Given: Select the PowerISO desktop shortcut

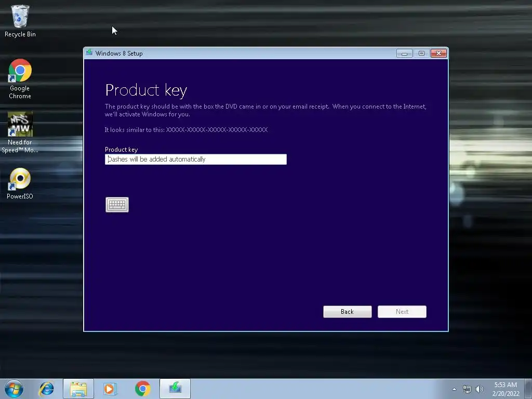Looking at the screenshot, I should point(20,183).
